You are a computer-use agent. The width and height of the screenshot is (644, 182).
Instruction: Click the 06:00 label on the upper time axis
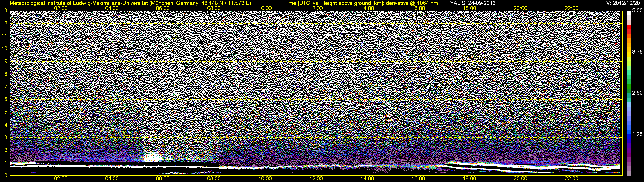point(163,8)
